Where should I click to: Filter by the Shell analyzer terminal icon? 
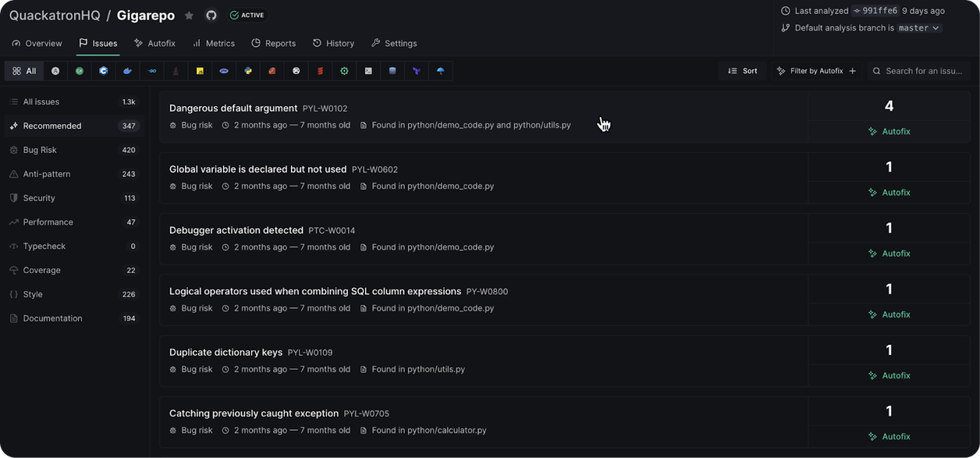368,70
